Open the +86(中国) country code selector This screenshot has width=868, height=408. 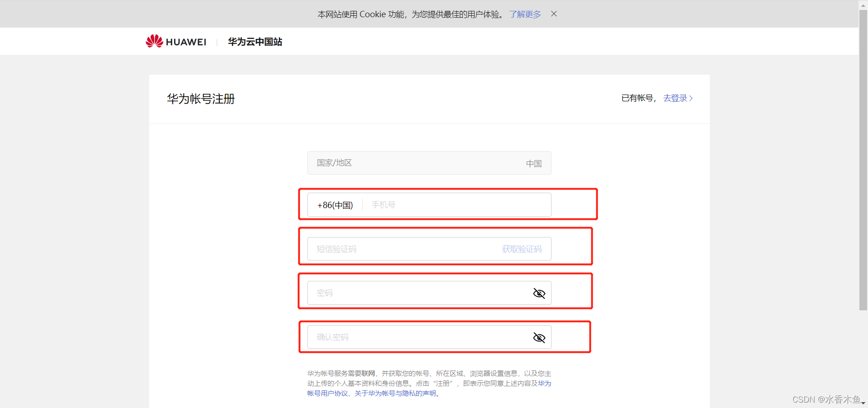pos(335,204)
